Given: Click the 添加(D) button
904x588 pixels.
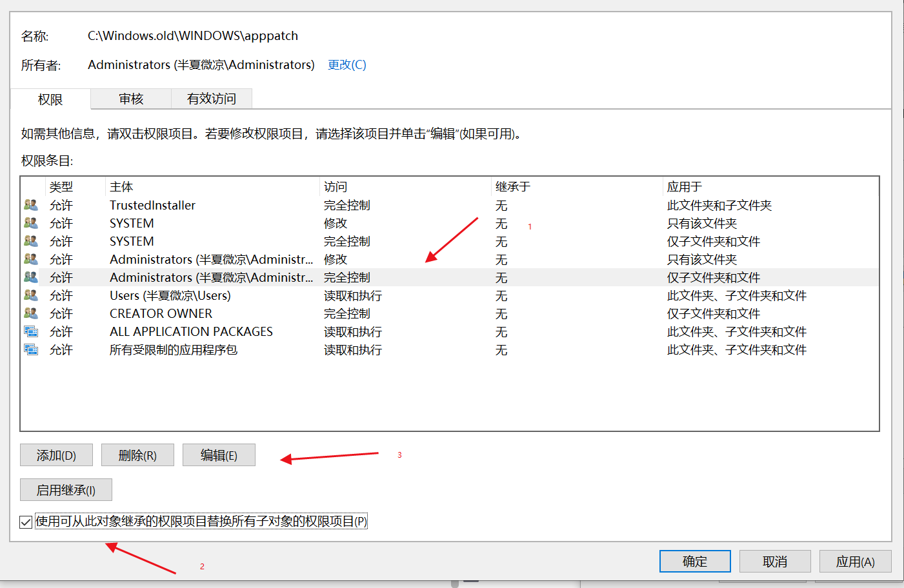Looking at the screenshot, I should 56,455.
